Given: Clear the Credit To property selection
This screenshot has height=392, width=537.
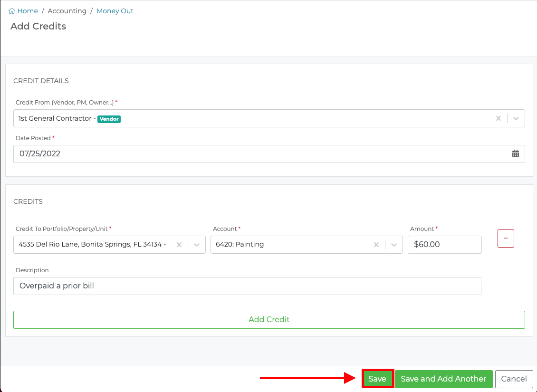Looking at the screenshot, I should 179,244.
